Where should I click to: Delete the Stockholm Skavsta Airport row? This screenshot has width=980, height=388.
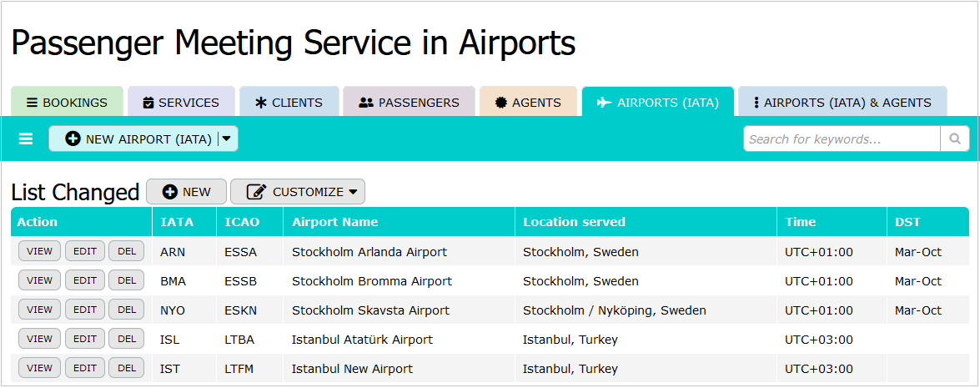coord(127,310)
